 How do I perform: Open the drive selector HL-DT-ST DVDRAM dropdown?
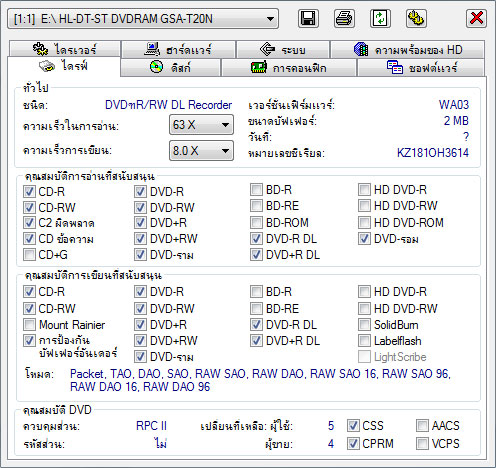pyautogui.click(x=143, y=19)
